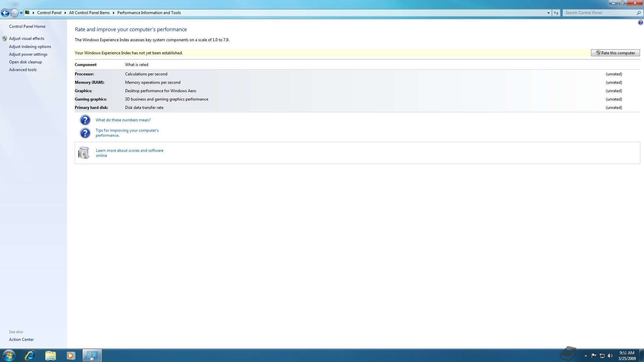Select the Gaming graphics row label
The image size is (644, 362).
pos(91,99)
